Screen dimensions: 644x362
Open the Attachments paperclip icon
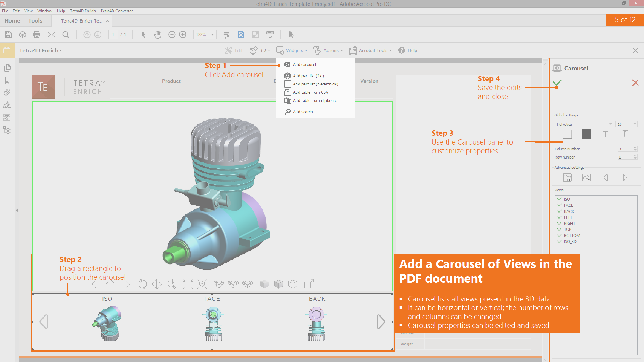(x=7, y=92)
